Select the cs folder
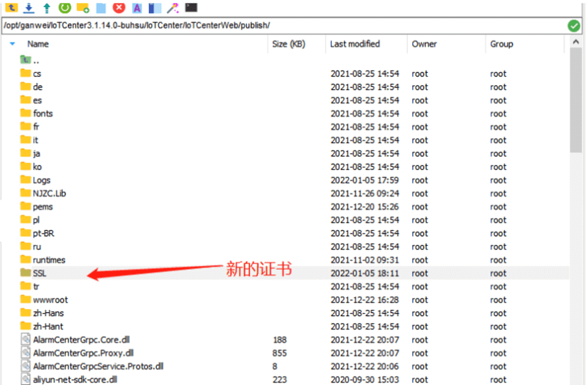 [37, 74]
